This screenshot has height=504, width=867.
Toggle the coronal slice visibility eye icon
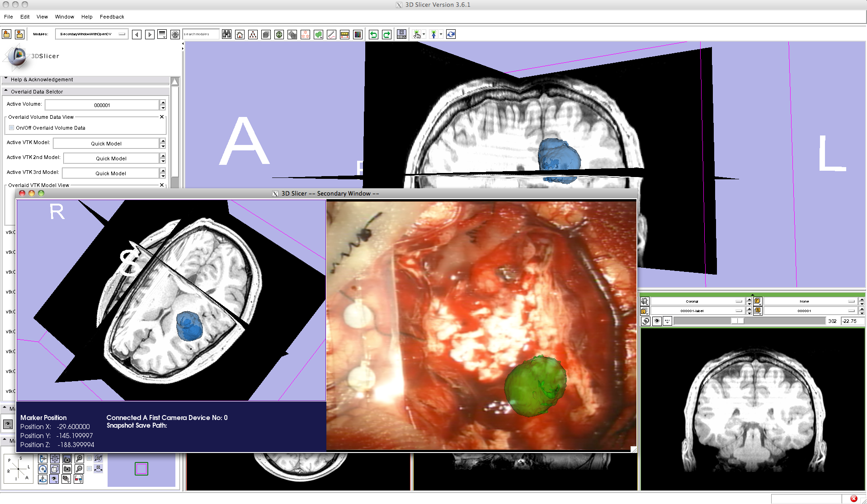(657, 321)
